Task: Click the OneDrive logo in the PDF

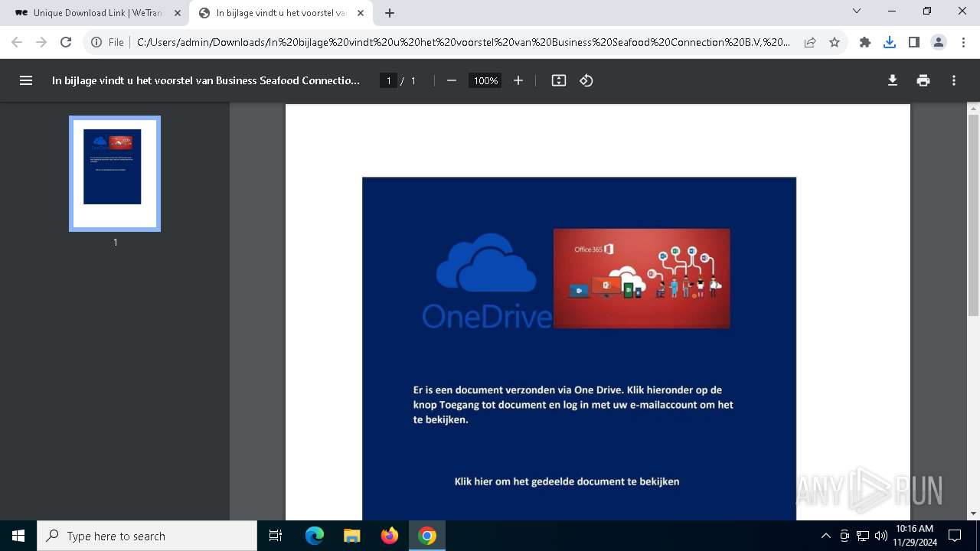Action: point(486,282)
